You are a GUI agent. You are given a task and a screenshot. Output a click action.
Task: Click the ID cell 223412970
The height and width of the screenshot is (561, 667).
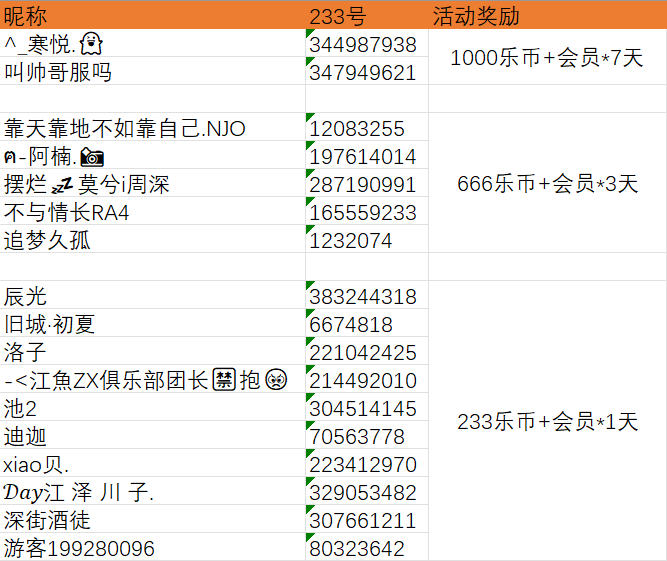tap(367, 464)
